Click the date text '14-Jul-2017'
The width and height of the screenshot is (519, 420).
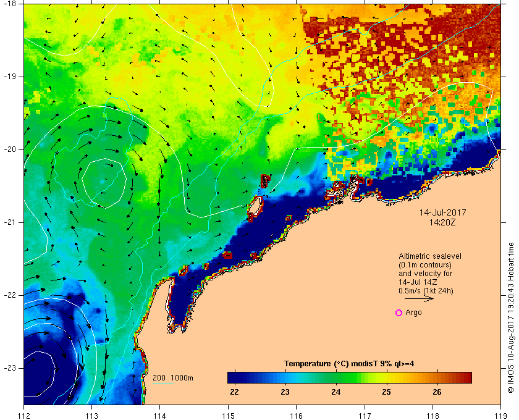pyautogui.click(x=442, y=212)
